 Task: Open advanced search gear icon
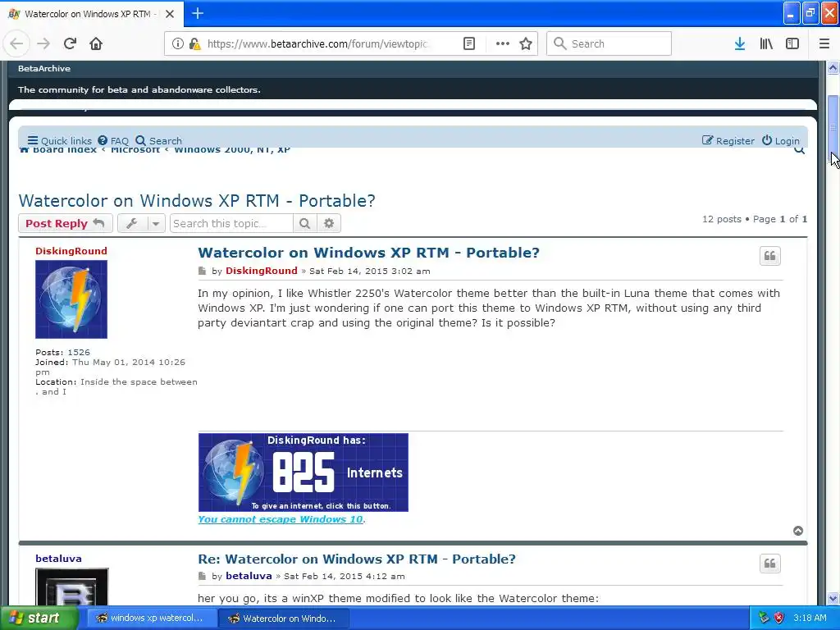329,223
